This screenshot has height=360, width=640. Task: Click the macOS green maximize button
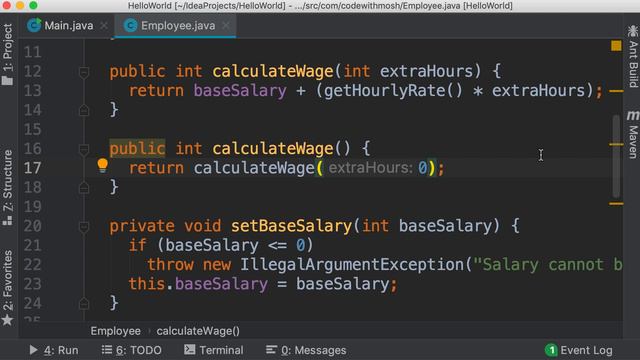(x=33, y=5)
